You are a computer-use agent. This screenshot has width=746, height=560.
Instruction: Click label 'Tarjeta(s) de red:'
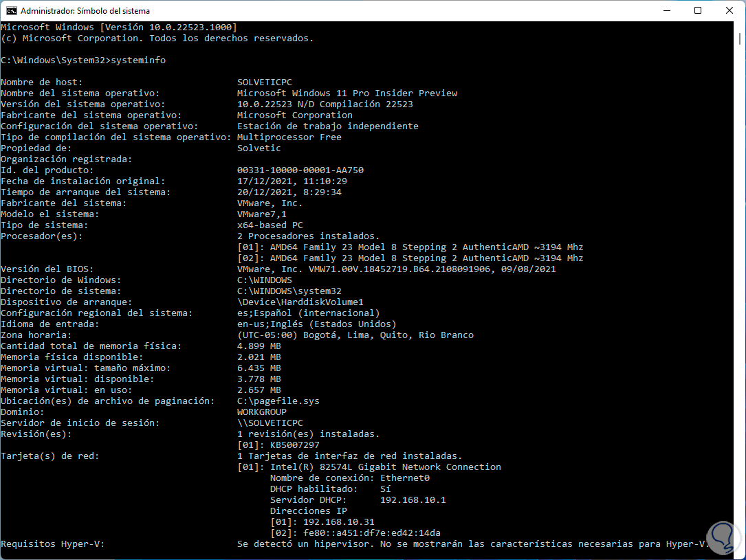(x=50, y=456)
